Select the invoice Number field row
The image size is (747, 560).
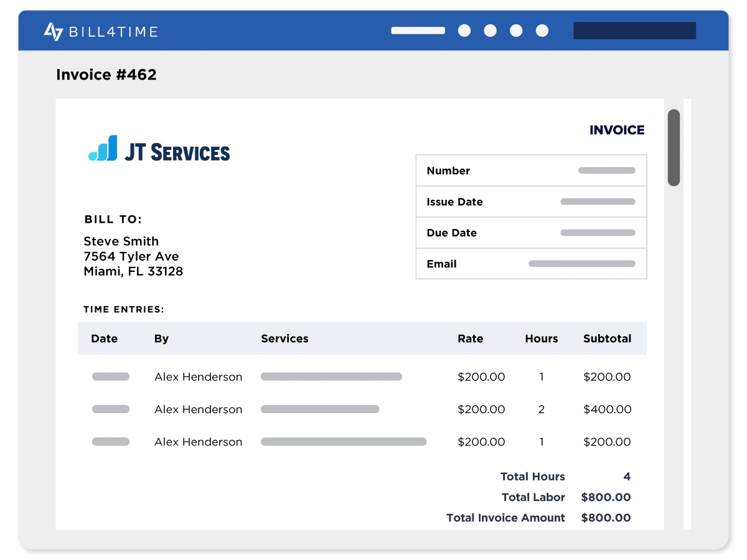click(531, 170)
